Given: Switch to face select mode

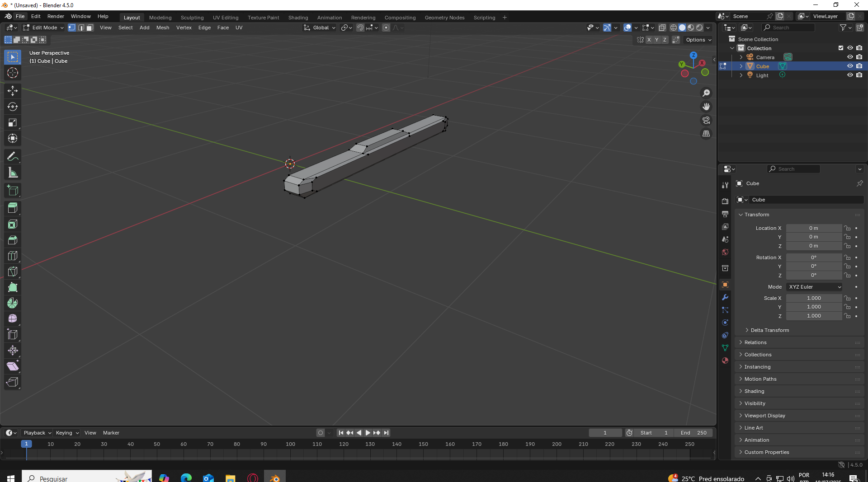Looking at the screenshot, I should pyautogui.click(x=90, y=28).
